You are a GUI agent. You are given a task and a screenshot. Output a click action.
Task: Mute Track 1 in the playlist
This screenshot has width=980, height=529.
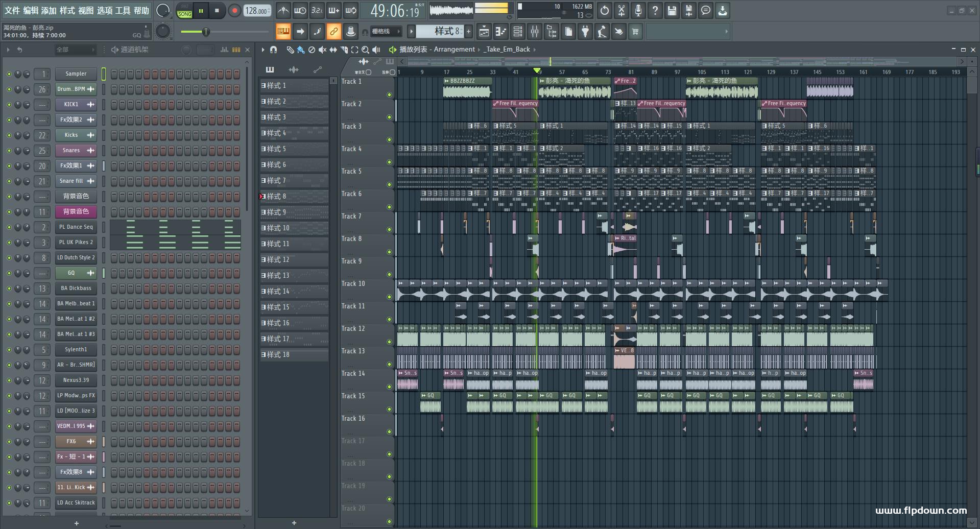coord(389,94)
